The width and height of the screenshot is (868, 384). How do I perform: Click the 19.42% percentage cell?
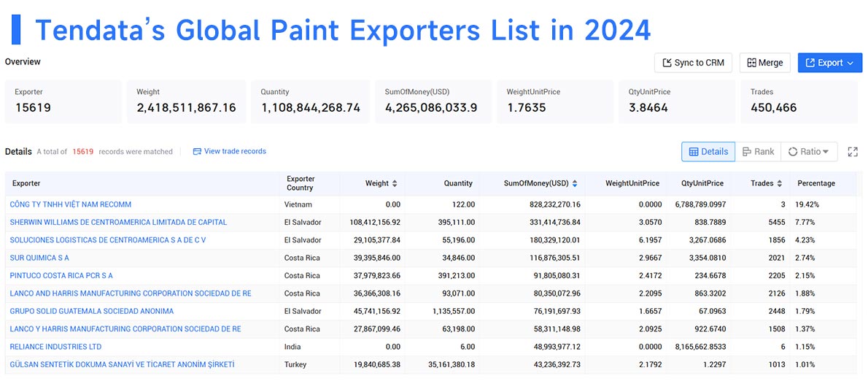[x=807, y=204]
